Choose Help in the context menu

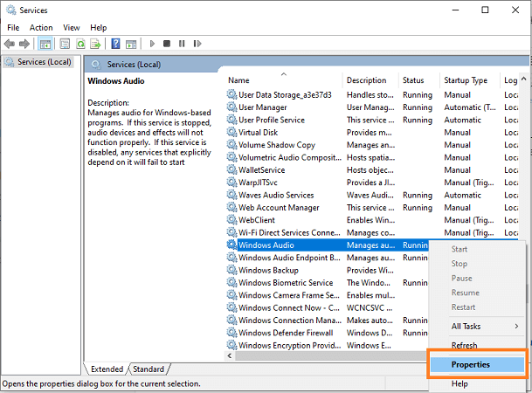[x=477, y=384]
